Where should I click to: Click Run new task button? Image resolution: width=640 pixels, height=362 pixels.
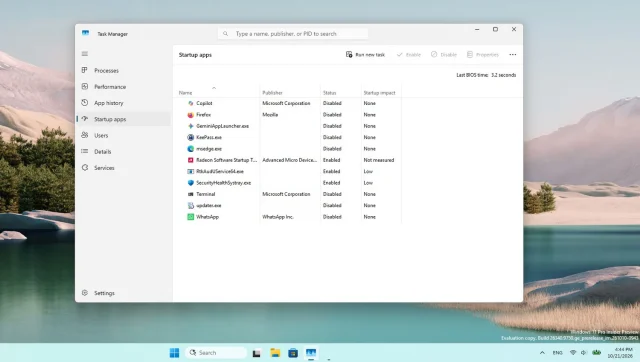365,55
